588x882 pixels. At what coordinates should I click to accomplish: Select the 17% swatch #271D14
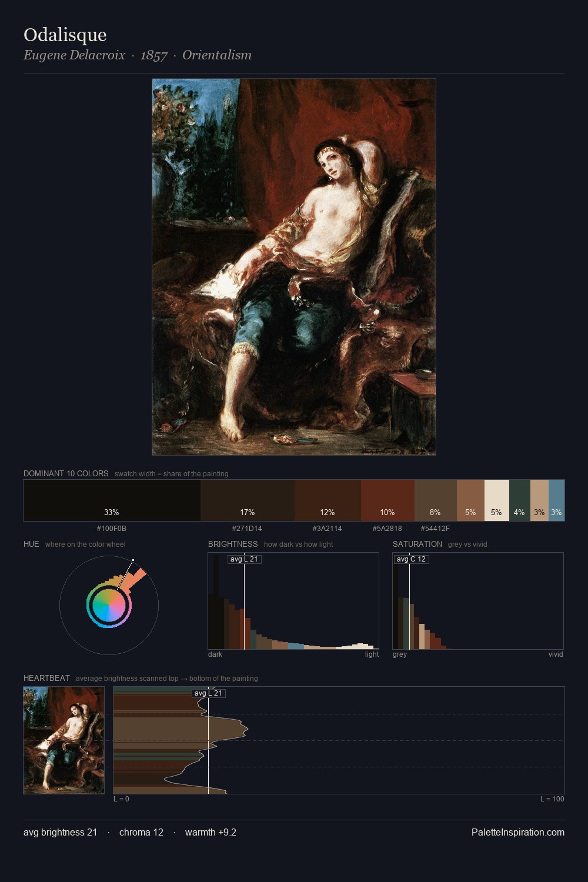coord(248,500)
